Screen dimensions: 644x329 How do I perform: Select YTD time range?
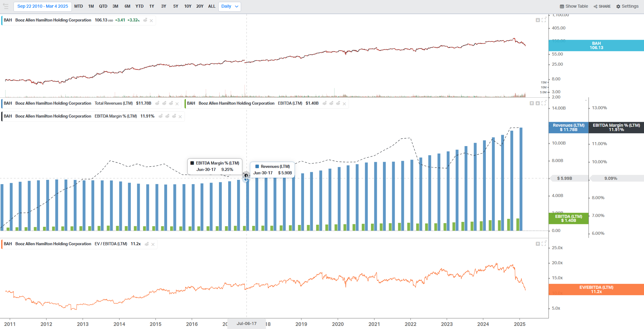click(139, 6)
